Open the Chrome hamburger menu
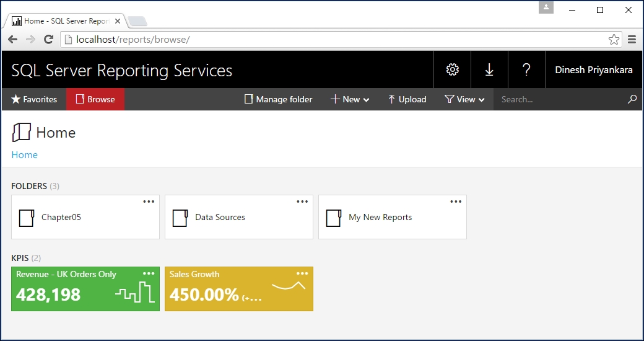644x341 pixels. click(x=632, y=40)
